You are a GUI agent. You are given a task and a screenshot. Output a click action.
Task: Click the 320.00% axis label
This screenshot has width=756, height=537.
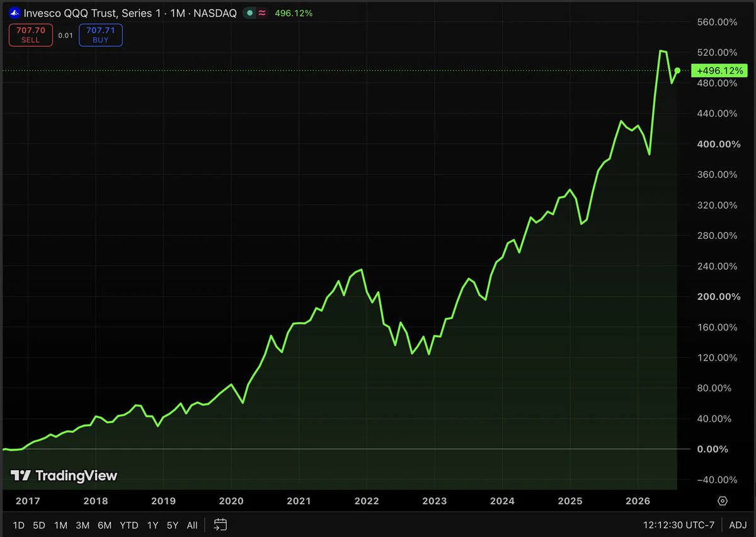[718, 205]
